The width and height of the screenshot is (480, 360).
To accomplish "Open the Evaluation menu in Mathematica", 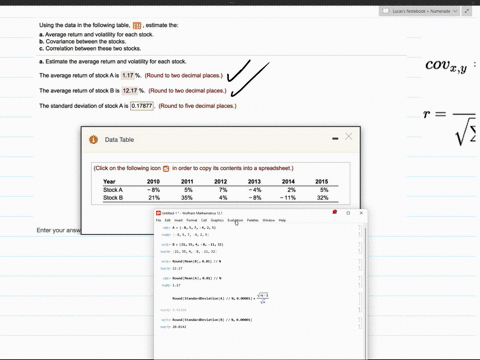I will [235, 220].
